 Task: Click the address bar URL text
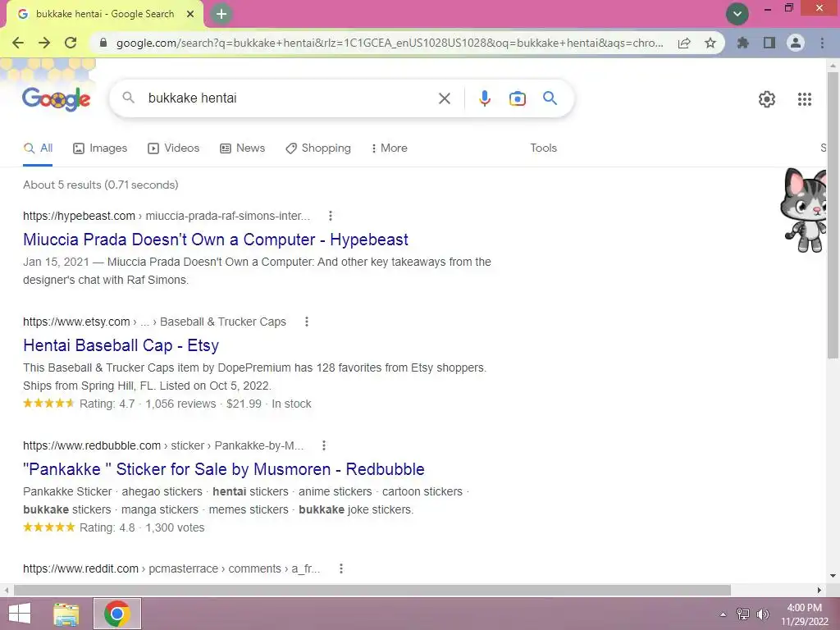[390, 43]
